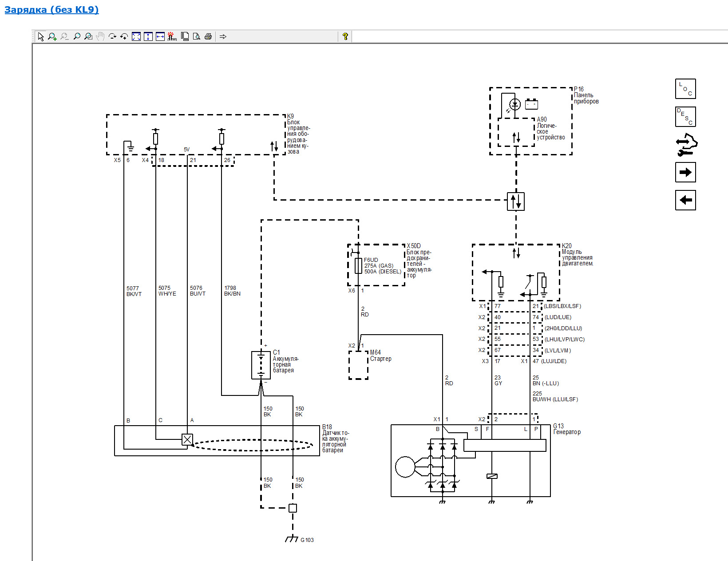Select the C1 battery label
The height and width of the screenshot is (561, 728).
point(286,361)
